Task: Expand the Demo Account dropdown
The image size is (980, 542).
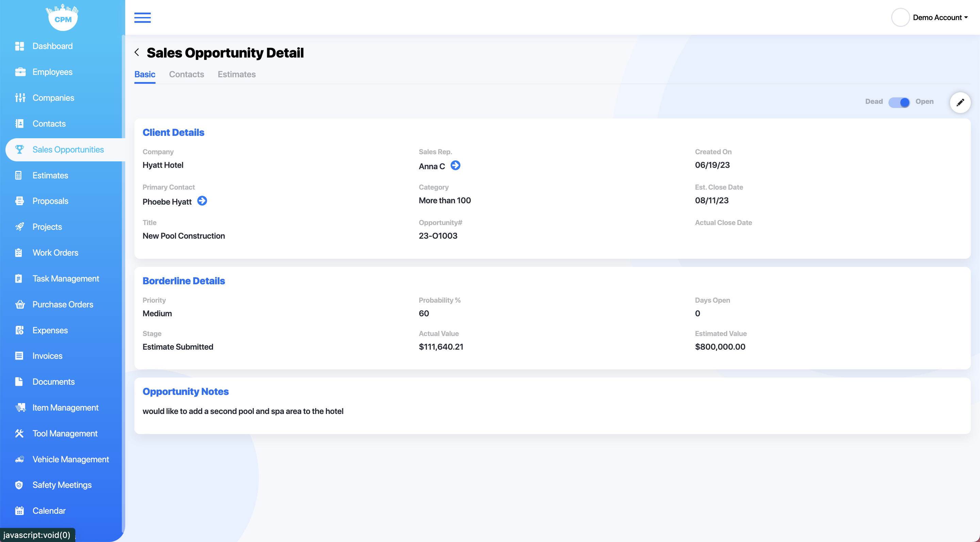Action: (940, 17)
